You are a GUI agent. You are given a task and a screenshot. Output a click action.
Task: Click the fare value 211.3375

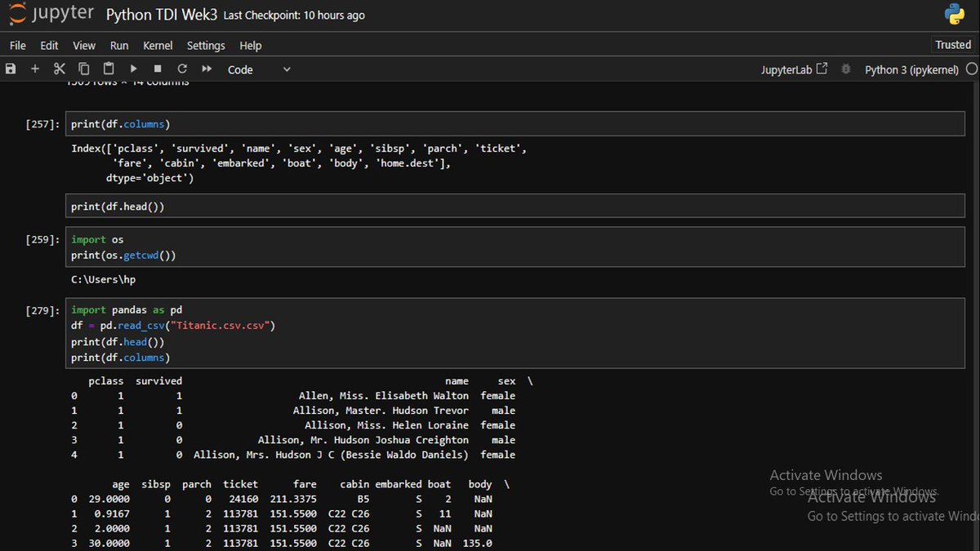[x=293, y=499]
